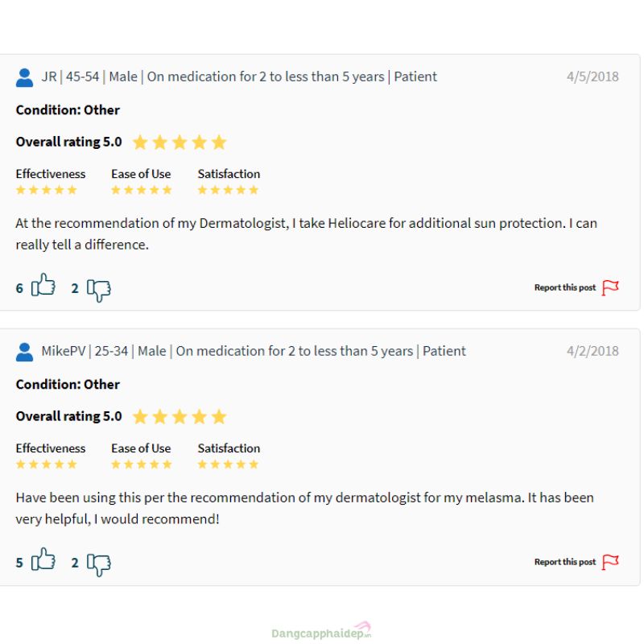
Task: Click thumbs down on MikePV's review
Action: (x=98, y=565)
